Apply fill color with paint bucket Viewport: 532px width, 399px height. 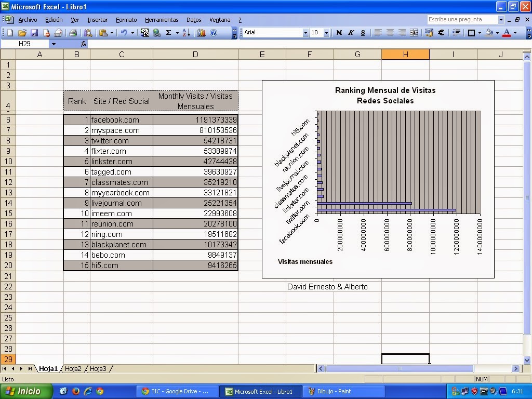(x=489, y=33)
